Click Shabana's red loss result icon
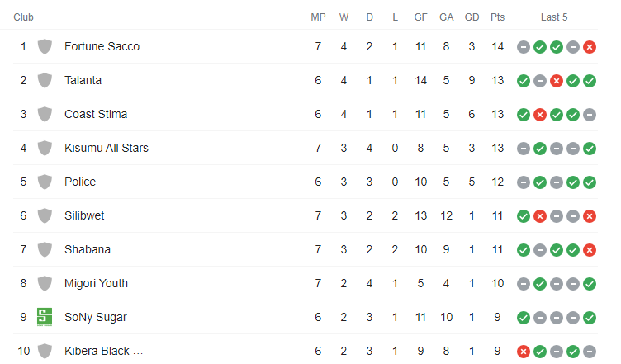 tap(590, 250)
